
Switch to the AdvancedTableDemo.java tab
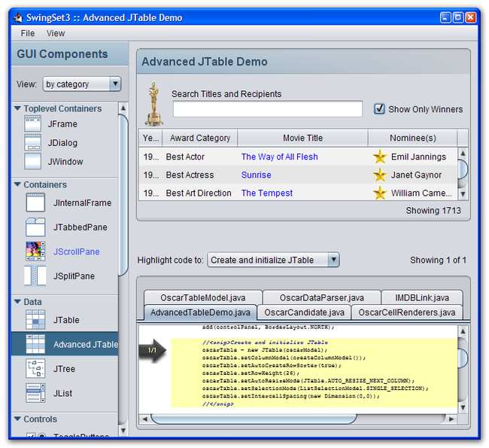click(x=200, y=312)
